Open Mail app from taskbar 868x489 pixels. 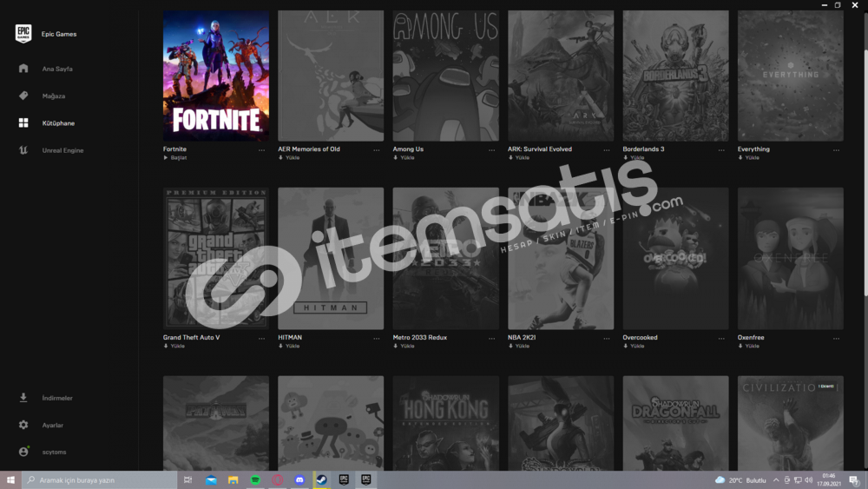click(x=211, y=479)
